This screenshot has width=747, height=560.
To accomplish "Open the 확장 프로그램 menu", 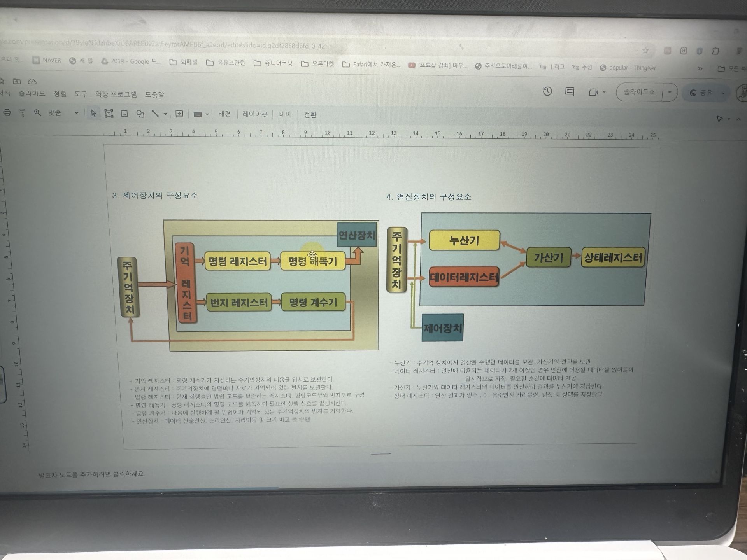I will point(116,94).
